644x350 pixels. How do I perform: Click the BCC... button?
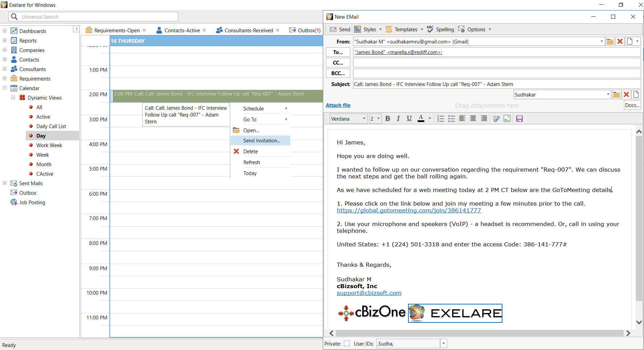(x=338, y=73)
